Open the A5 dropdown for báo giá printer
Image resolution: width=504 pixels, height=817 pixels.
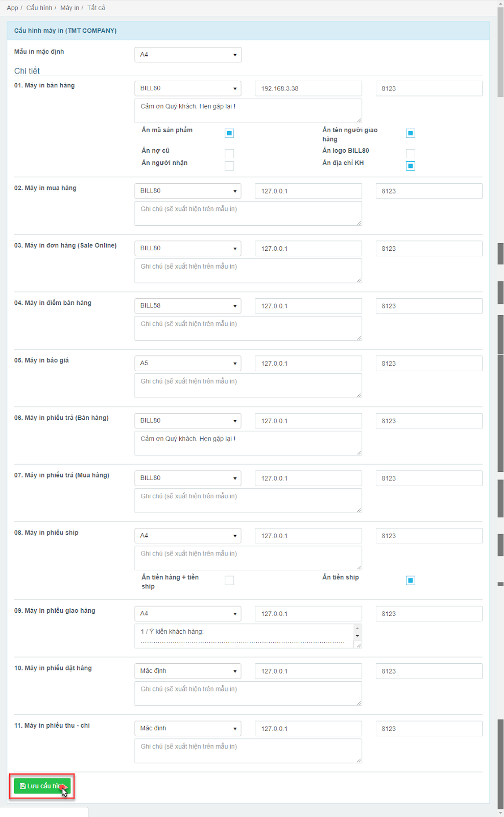188,364
